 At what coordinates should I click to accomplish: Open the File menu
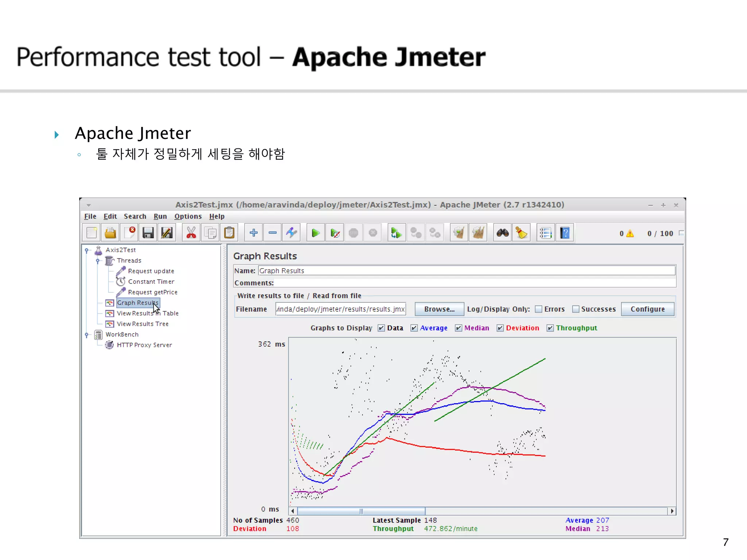tap(90, 217)
